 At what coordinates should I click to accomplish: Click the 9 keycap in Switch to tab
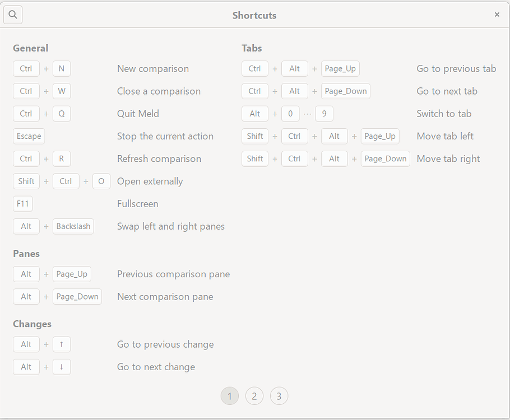[324, 114]
